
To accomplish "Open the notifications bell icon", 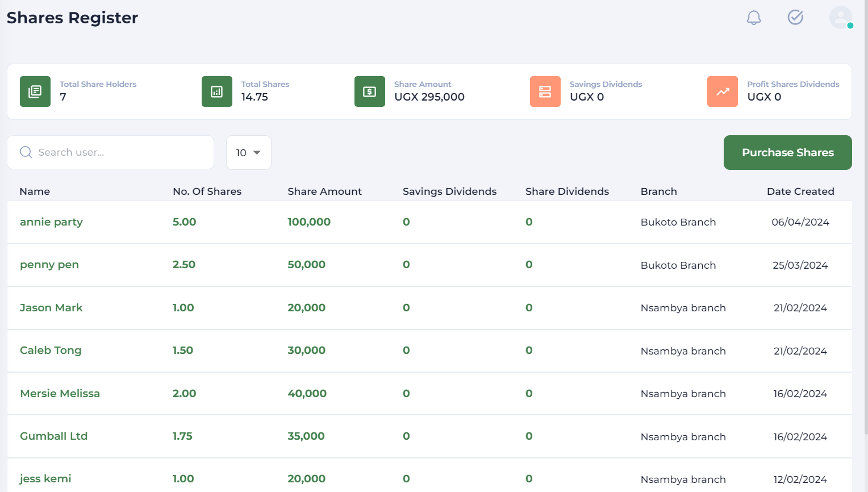I will coord(753,18).
